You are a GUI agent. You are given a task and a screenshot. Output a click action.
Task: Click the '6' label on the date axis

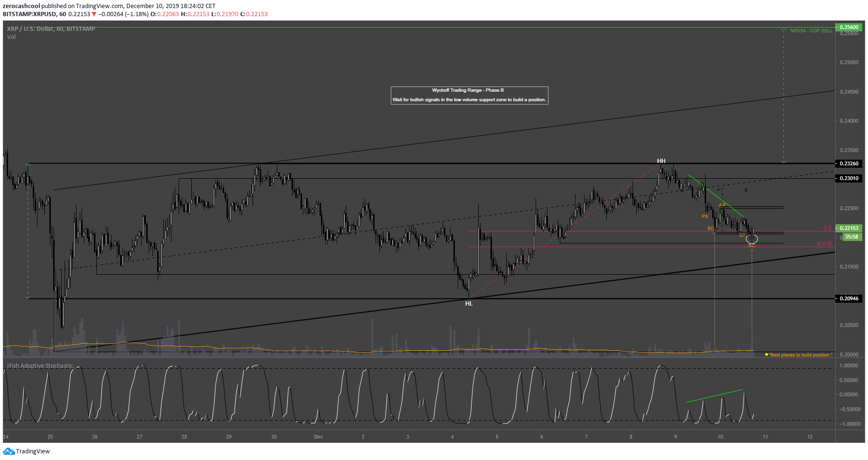(542, 437)
